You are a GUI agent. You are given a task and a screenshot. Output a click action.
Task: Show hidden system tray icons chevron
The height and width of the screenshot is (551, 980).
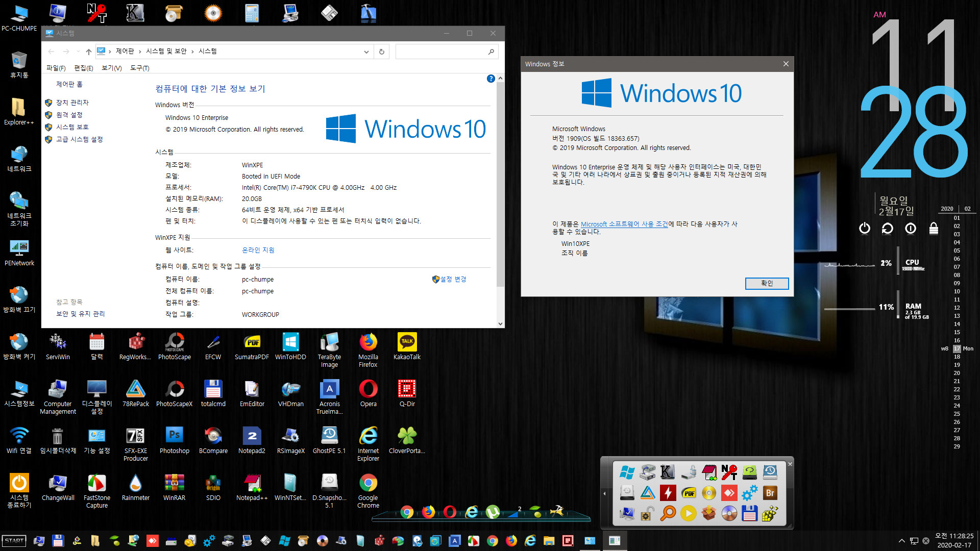pos(901,541)
